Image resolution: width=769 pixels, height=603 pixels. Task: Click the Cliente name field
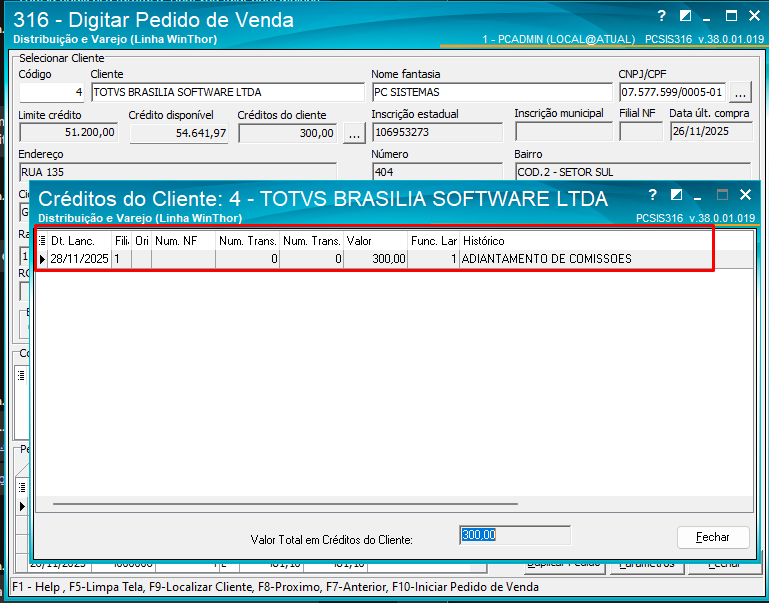228,92
